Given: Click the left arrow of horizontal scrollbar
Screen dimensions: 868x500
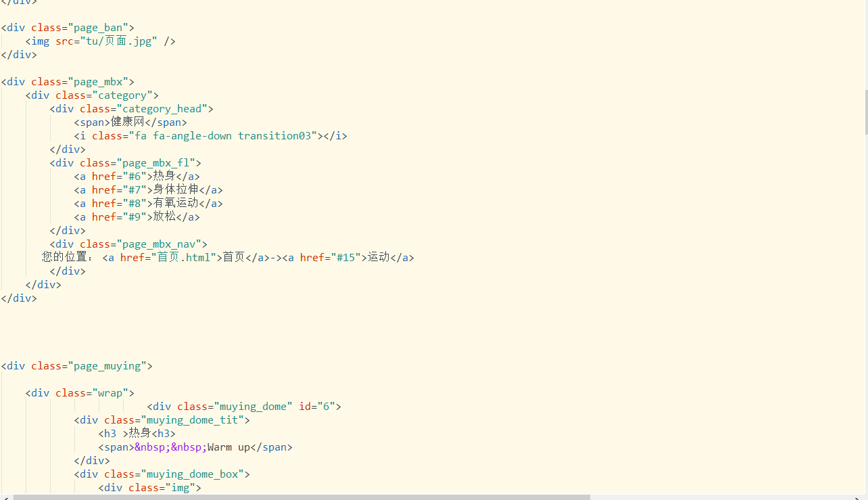Looking at the screenshot, I should (x=4, y=497).
